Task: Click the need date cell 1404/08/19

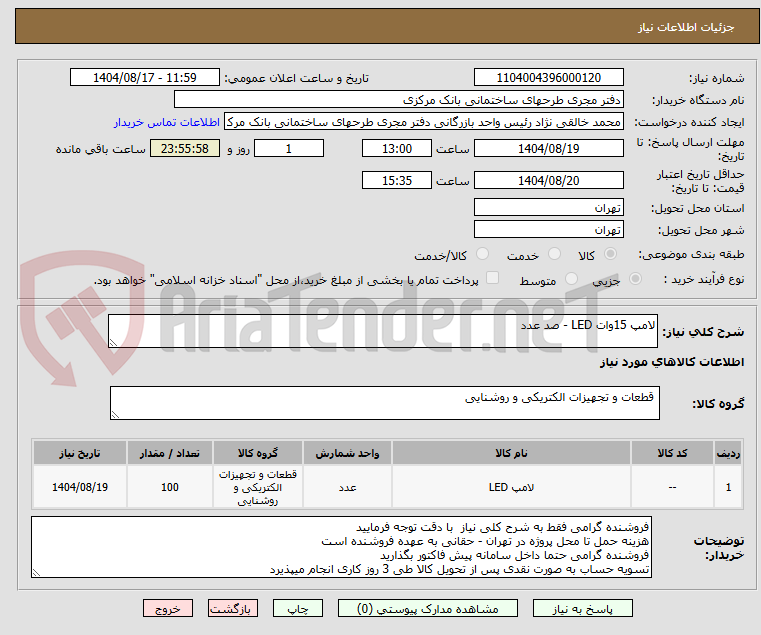Action: 80,487
